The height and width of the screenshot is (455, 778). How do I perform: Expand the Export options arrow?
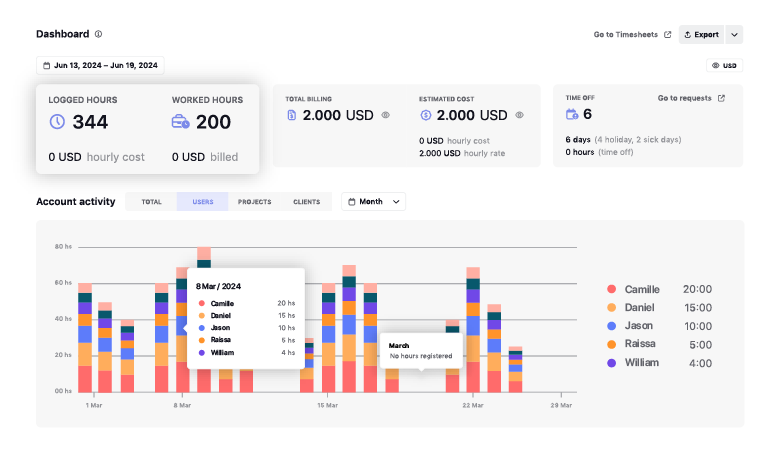click(x=734, y=34)
